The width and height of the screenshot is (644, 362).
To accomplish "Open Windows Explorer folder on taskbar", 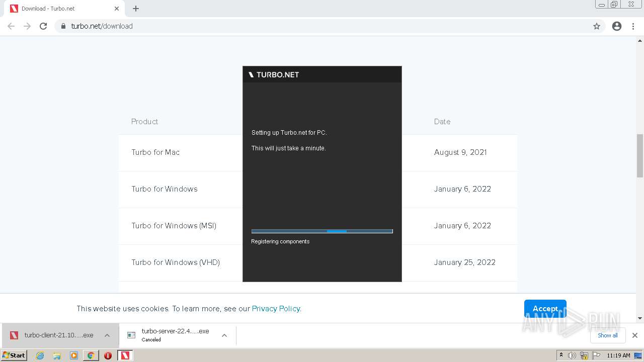I will click(x=57, y=355).
